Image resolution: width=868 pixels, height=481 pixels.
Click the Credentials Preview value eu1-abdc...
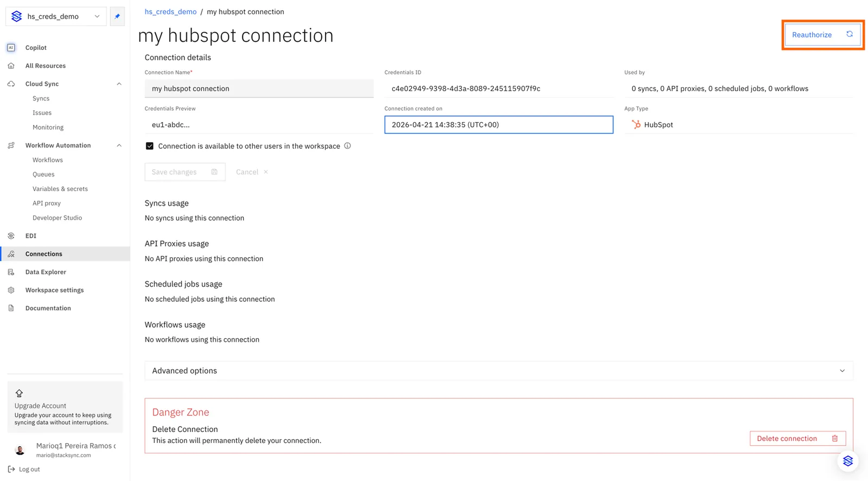(171, 125)
